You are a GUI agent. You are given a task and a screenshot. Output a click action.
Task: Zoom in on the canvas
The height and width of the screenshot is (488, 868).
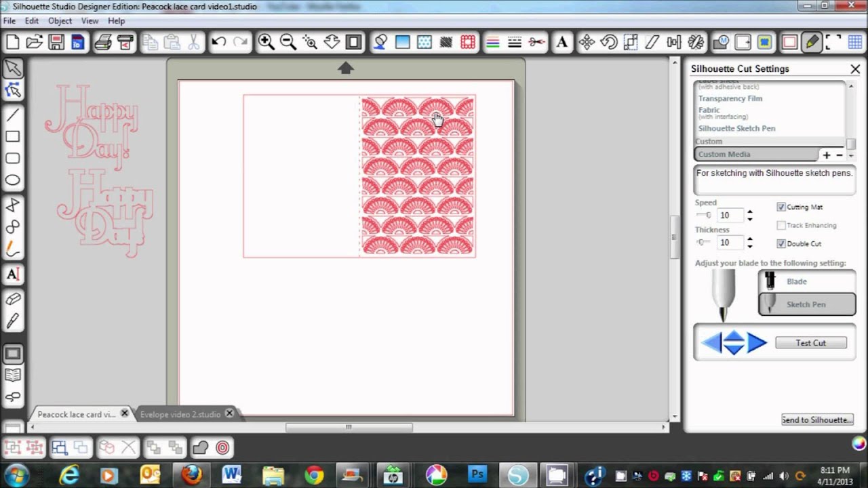point(266,42)
